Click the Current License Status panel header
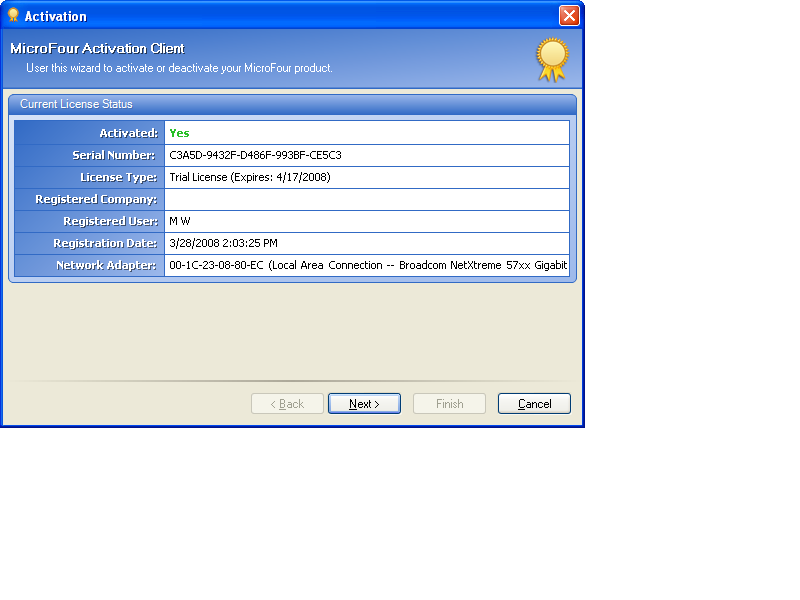Image resolution: width=800 pixels, height=600 pixels. click(76, 104)
